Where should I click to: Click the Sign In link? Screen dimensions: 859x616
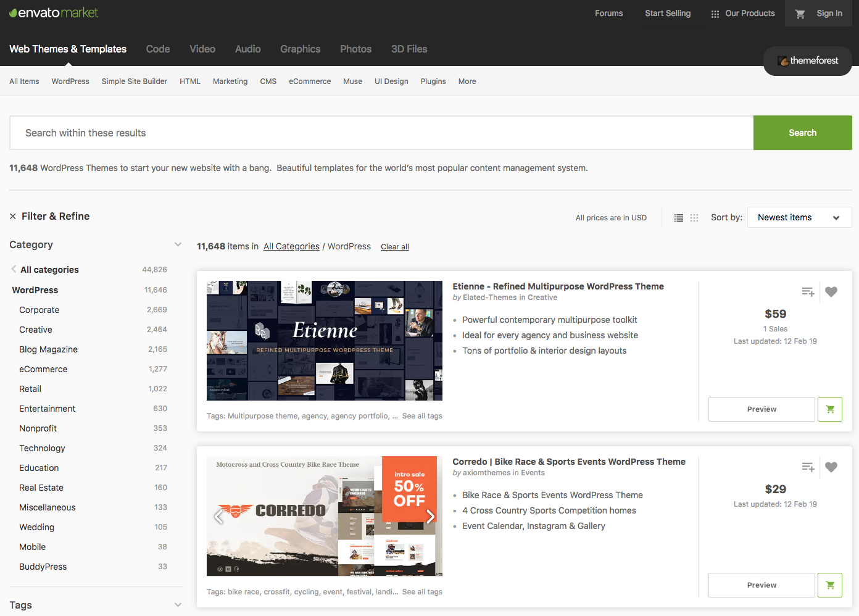point(829,14)
